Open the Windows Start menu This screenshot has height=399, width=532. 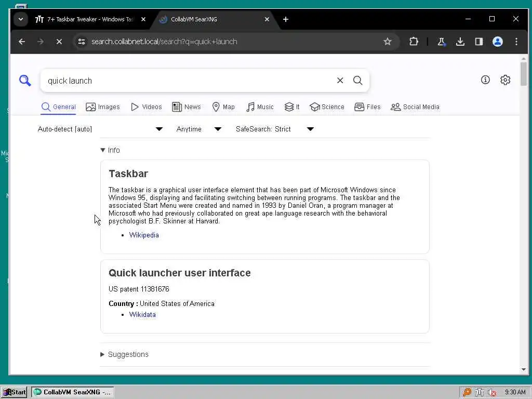14,392
